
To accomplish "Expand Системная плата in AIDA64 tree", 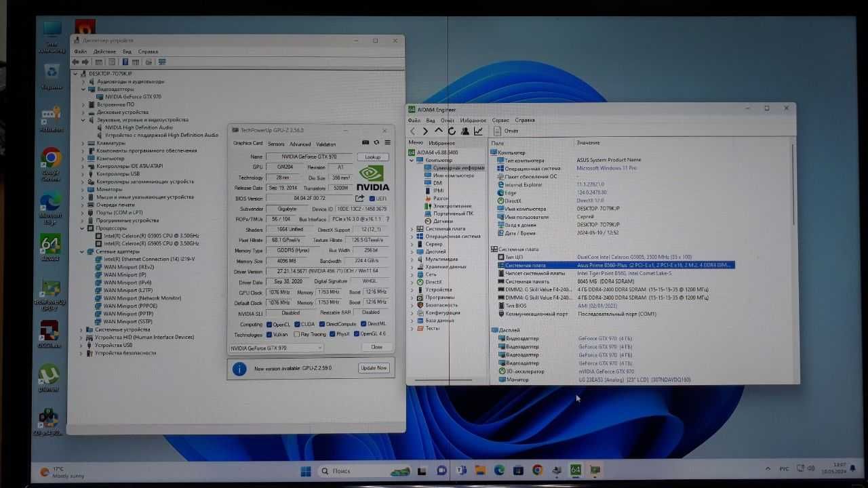I will click(x=412, y=228).
